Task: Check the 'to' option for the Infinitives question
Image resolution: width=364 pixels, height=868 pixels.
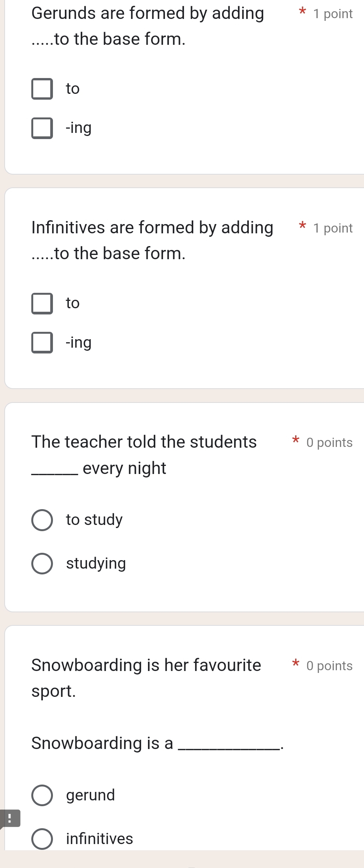Action: [42, 303]
